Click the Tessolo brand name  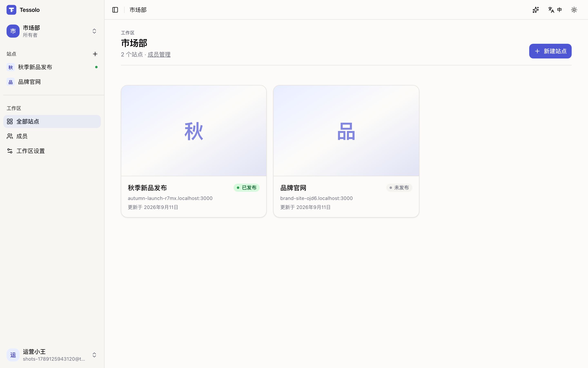pyautogui.click(x=30, y=10)
